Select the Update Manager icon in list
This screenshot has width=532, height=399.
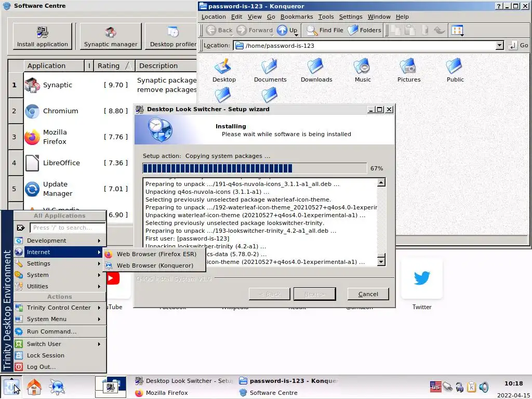32,189
